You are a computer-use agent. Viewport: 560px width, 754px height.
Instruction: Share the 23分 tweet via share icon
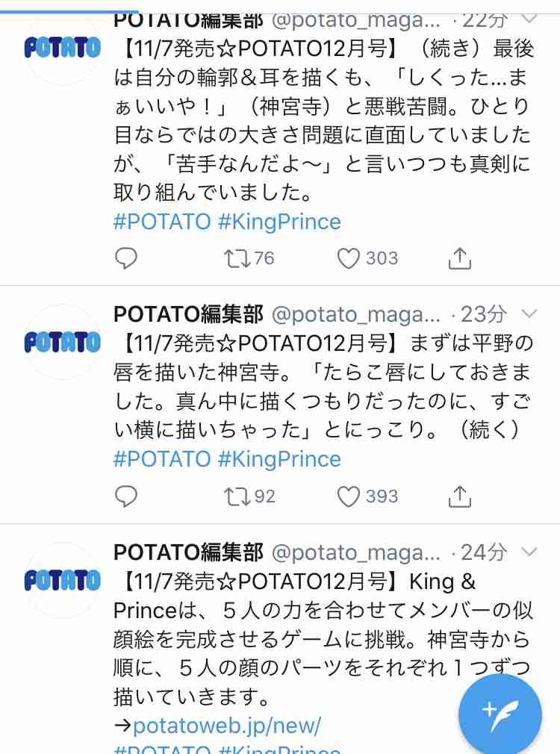(459, 496)
